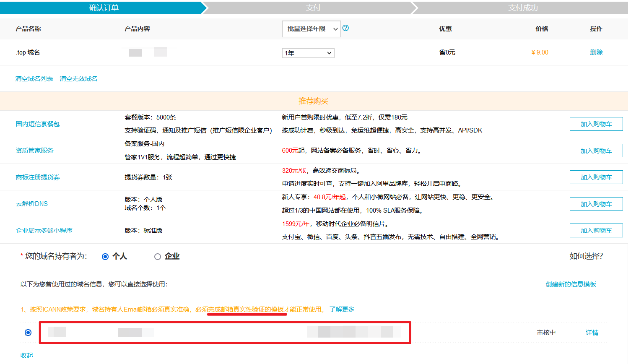This screenshot has height=364, width=631.
Task: Click the 如何选择? help text
Action: click(586, 256)
